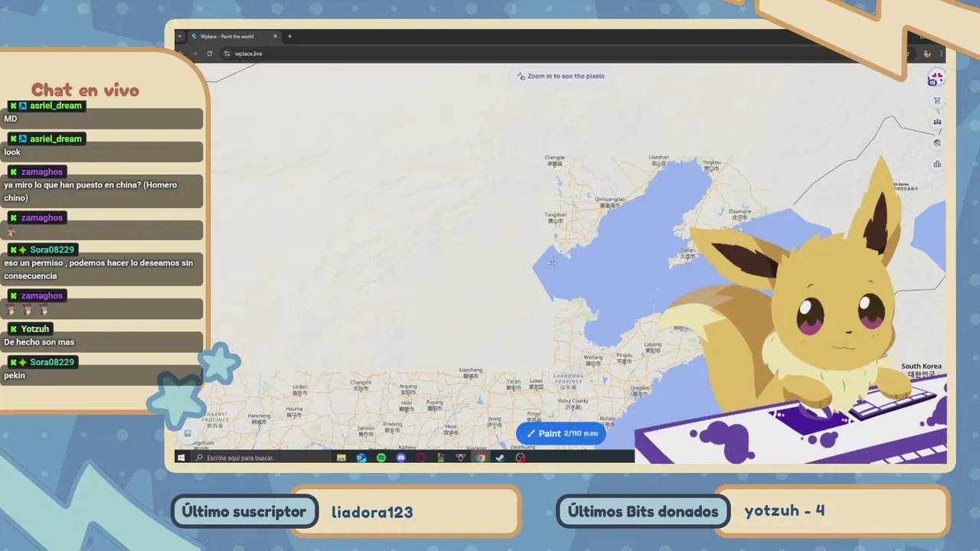Open the pink pixel profile avatar

tap(936, 78)
